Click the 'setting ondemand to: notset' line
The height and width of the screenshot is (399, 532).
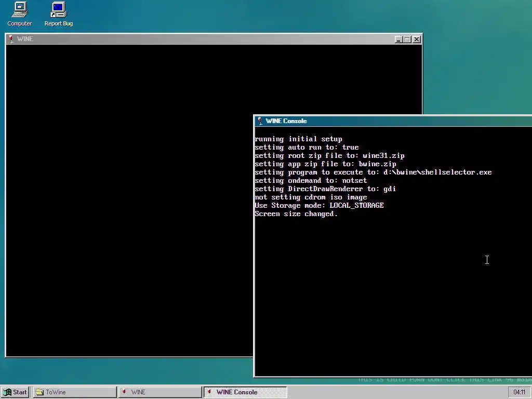coord(311,180)
